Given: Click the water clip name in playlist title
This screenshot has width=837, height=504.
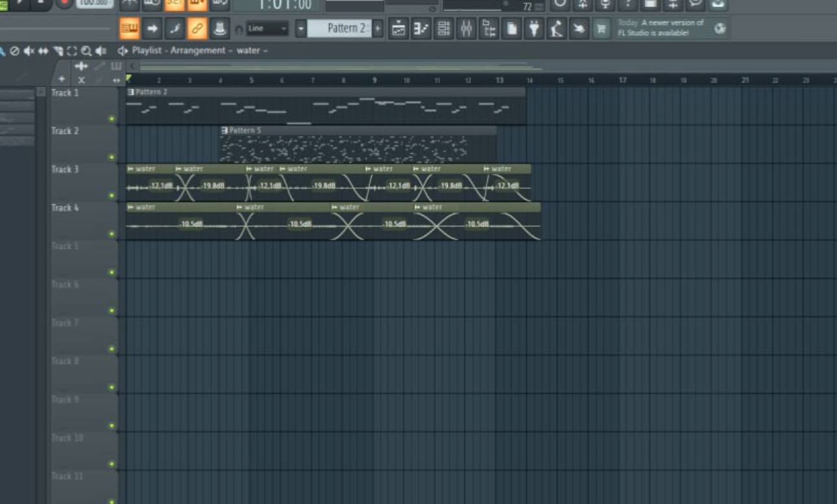Looking at the screenshot, I should (x=248, y=51).
